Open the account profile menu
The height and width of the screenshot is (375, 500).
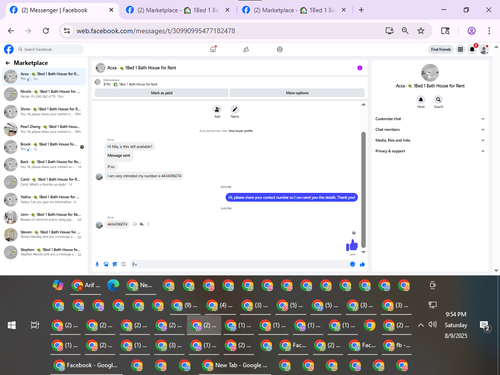(x=484, y=50)
